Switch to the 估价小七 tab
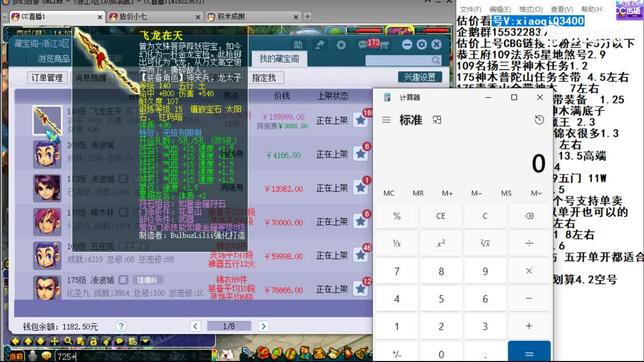 [x=154, y=17]
